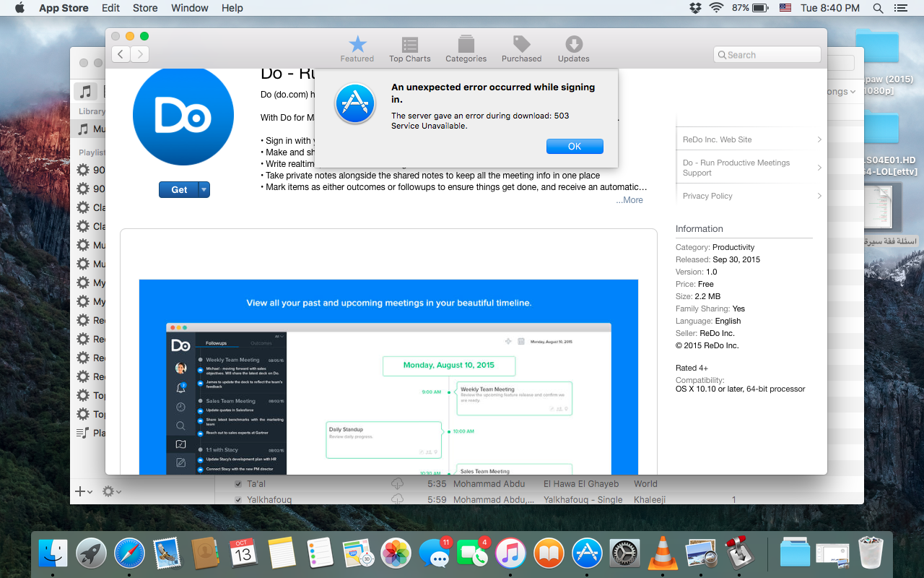924x578 pixels.
Task: Expand description with the ...More link
Action: pyautogui.click(x=629, y=200)
